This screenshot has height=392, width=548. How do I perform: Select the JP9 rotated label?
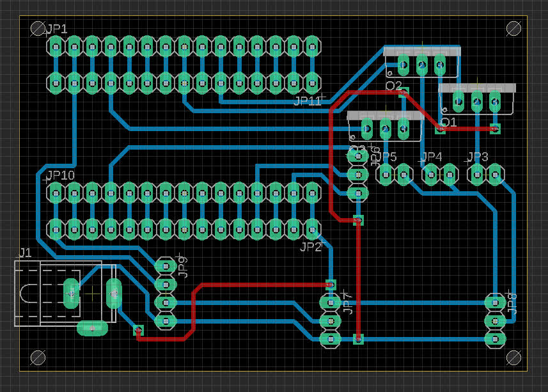[183, 267]
